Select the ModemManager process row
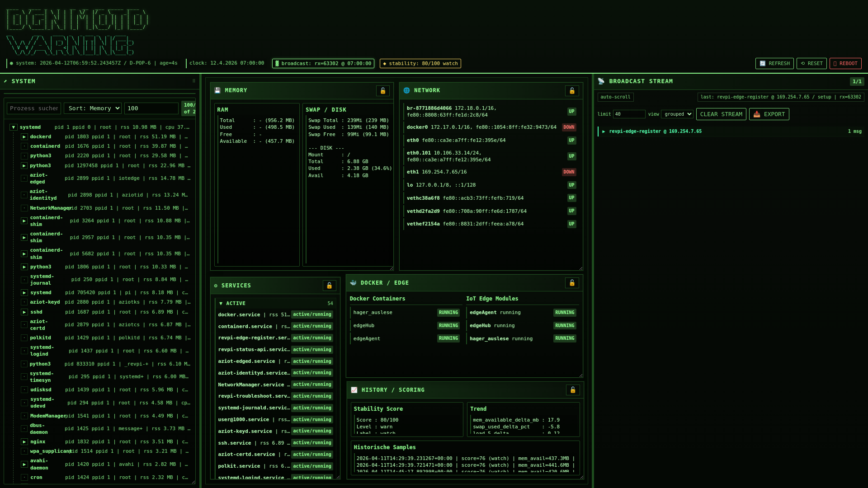 click(106, 416)
